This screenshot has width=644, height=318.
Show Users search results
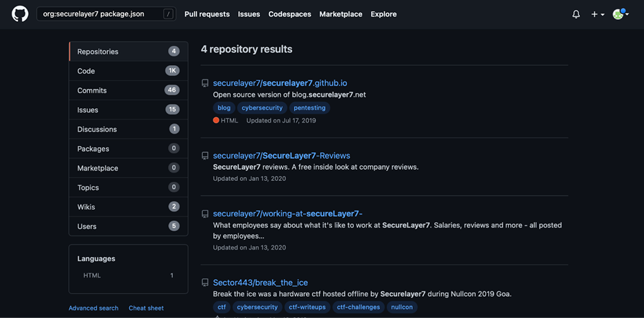coord(128,226)
